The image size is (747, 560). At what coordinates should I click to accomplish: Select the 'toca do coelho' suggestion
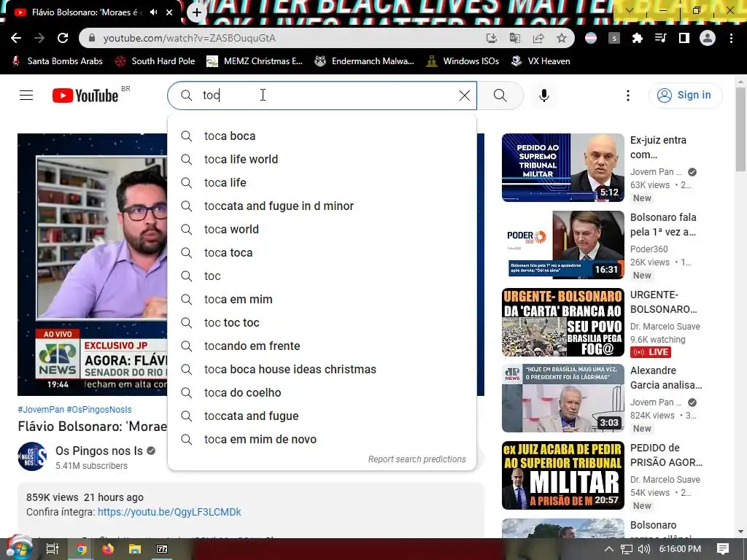pyautogui.click(x=322, y=392)
